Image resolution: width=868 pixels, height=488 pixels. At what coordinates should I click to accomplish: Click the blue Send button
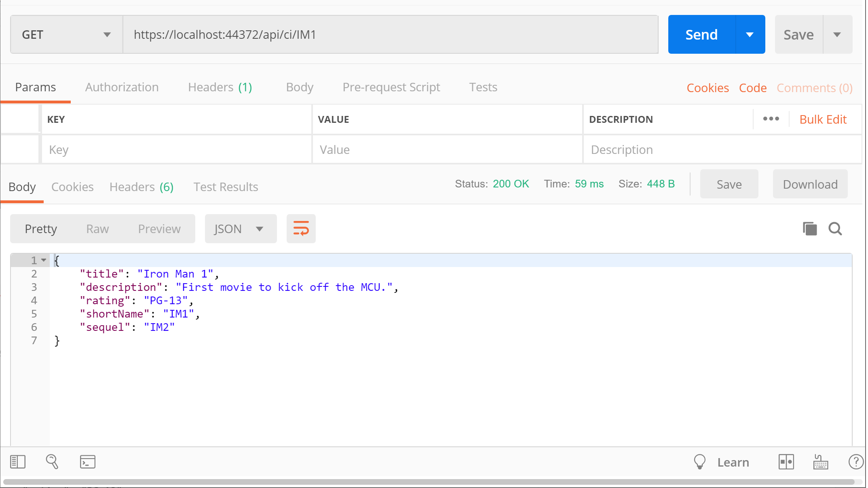(702, 35)
